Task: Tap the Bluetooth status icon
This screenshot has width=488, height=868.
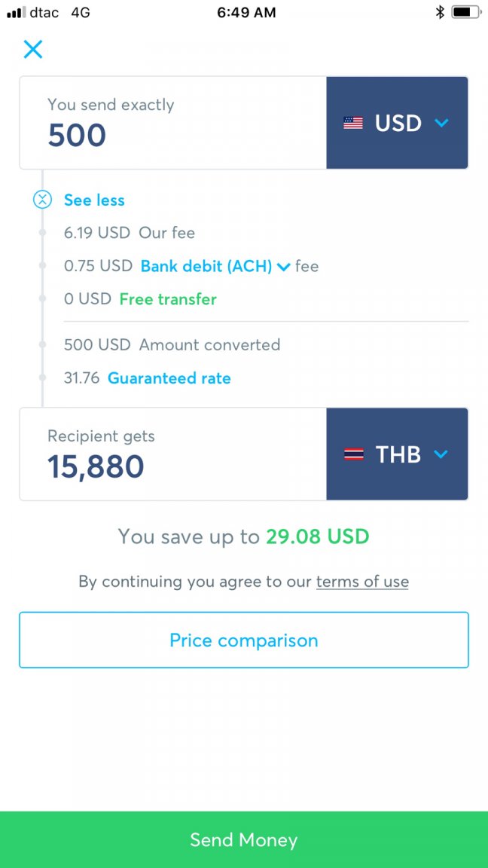Action: 440,12
